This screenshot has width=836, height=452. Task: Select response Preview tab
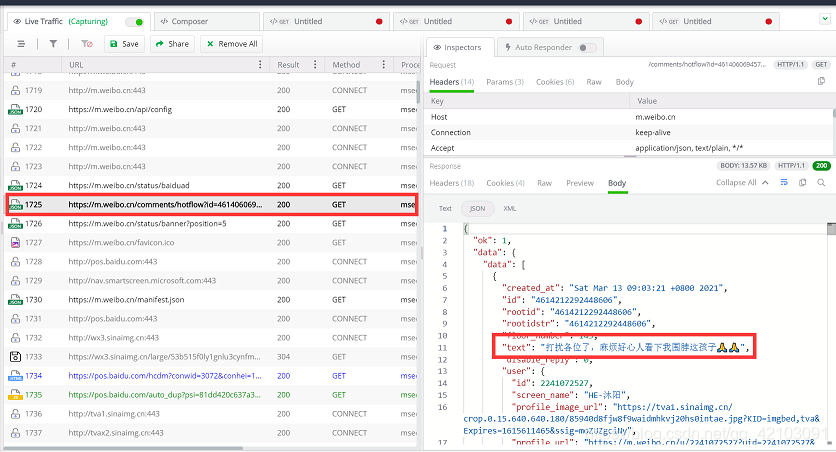580,183
